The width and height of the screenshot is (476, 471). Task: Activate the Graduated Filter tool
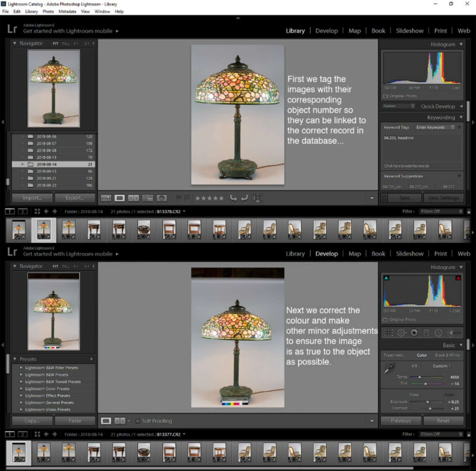pyautogui.click(x=426, y=333)
